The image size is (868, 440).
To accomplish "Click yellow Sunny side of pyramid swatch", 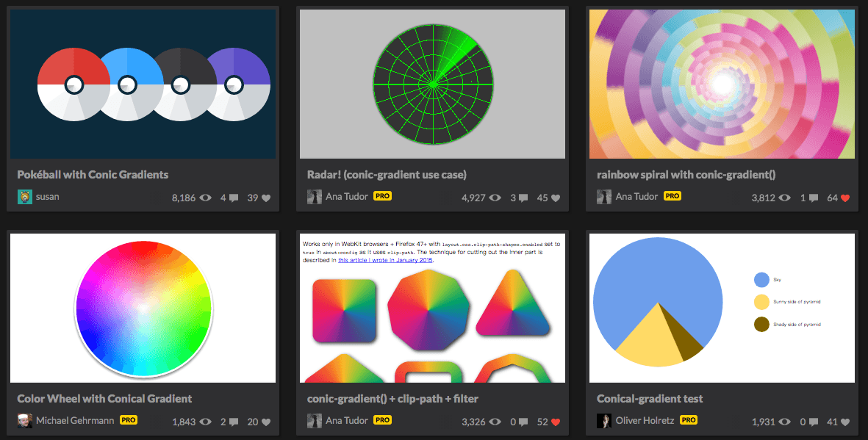I will click(x=761, y=302).
